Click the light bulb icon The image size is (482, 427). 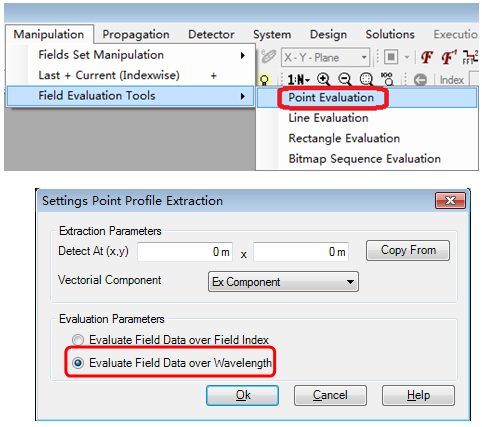(264, 80)
